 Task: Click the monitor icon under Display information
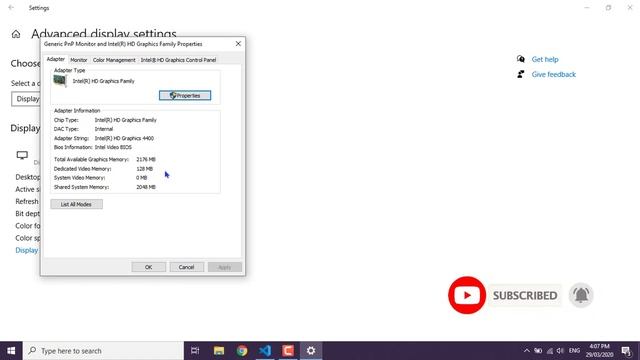(x=22, y=155)
